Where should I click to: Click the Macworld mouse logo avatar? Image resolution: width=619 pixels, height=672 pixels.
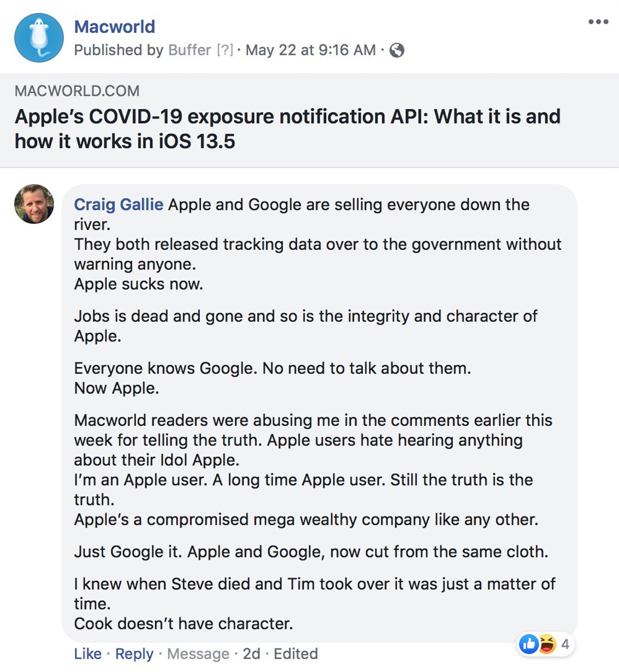tap(39, 38)
